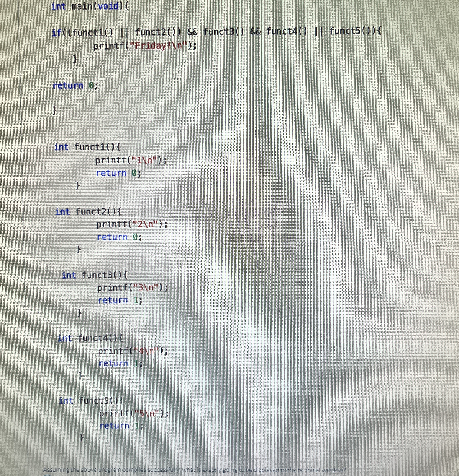Select return 1 inside funct3
The height and width of the screenshot is (476, 459).
(x=120, y=300)
